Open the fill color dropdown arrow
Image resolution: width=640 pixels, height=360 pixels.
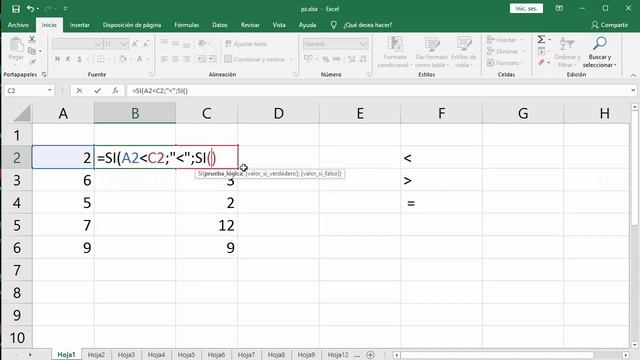[x=131, y=59]
